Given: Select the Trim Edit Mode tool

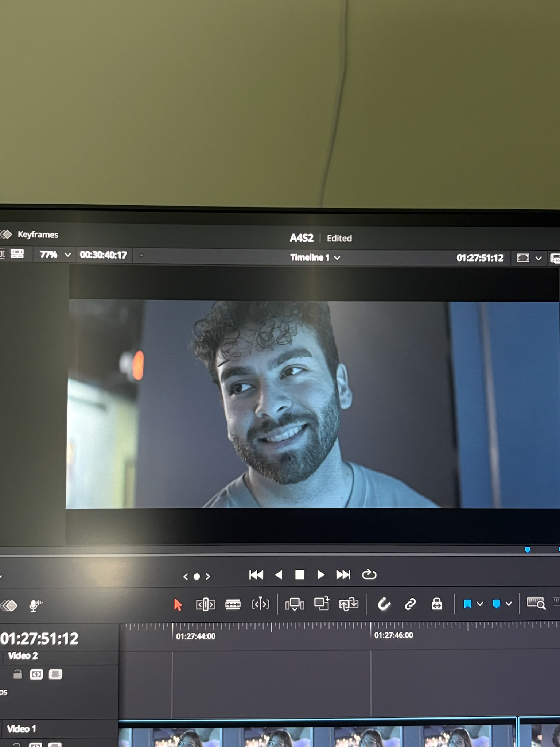Looking at the screenshot, I should 205,605.
